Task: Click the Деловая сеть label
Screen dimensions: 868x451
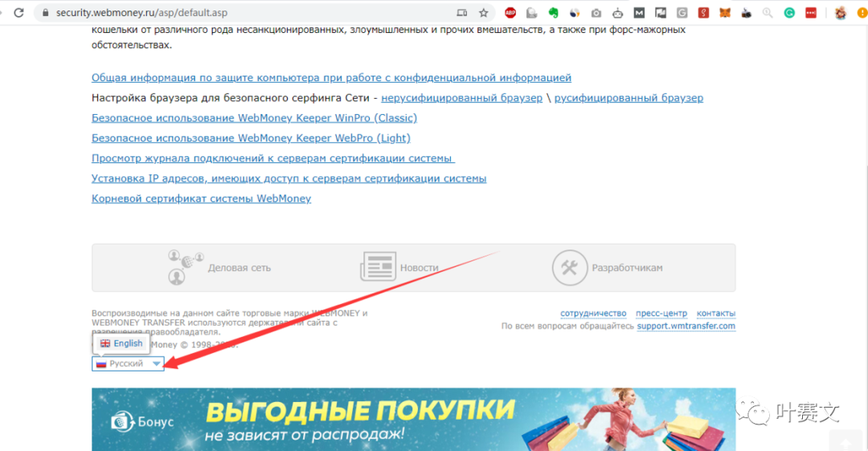Action: (240, 268)
